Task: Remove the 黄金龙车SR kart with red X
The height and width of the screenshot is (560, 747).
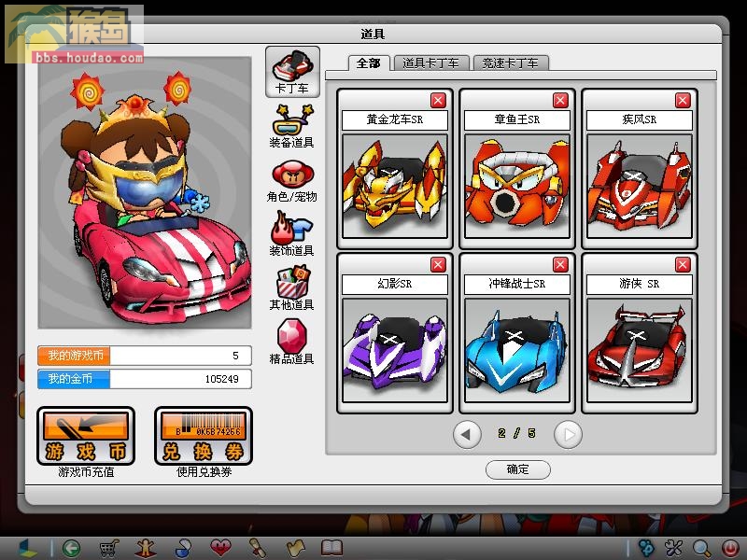Action: [438, 101]
